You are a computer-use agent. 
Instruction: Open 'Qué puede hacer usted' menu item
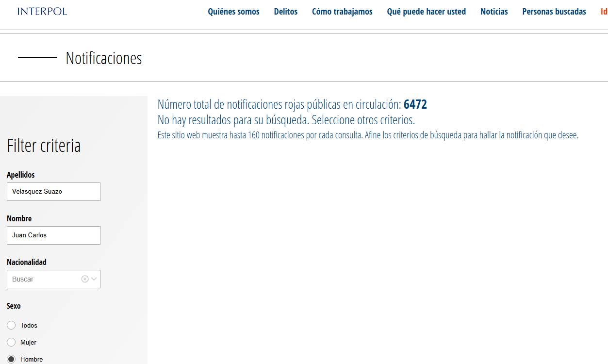(426, 12)
